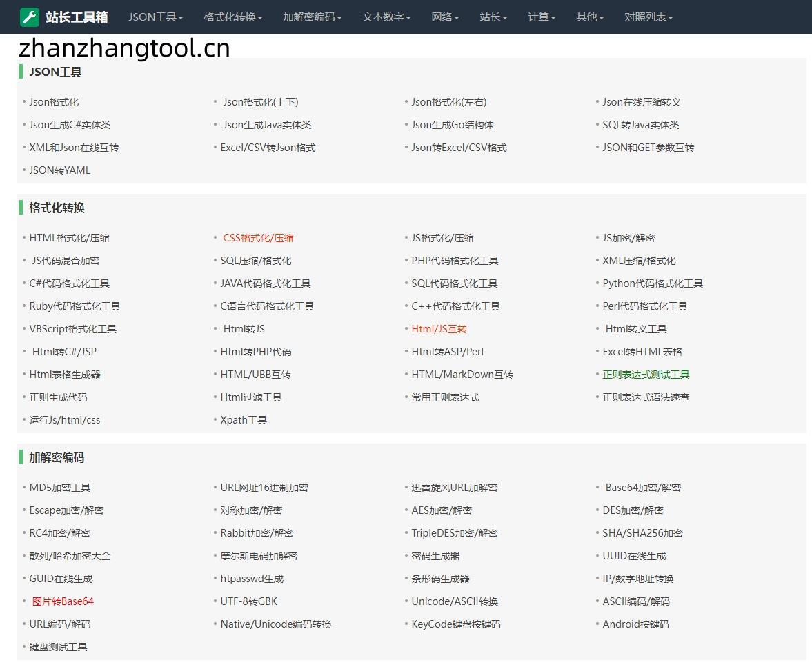The height and width of the screenshot is (667, 812).
Task: Open Base64加密/解密 link
Action: 643,487
